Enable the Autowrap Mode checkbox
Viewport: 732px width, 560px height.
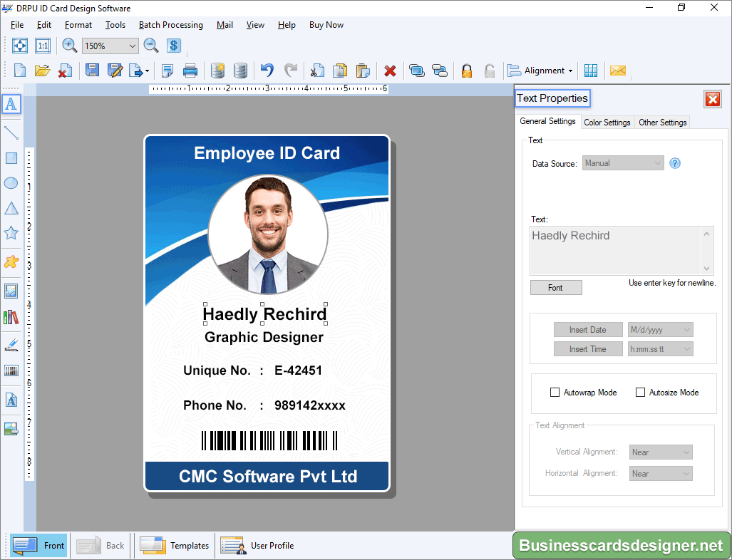click(x=555, y=393)
